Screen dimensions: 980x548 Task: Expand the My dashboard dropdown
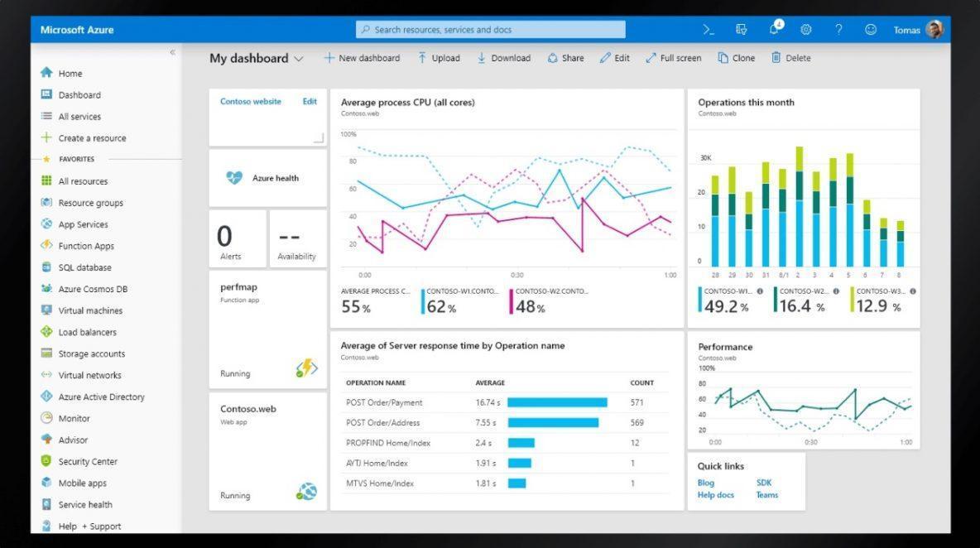(x=299, y=59)
